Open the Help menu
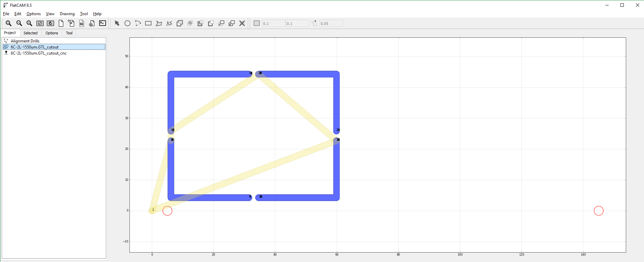Viewport: 644px width, 262px height. [97, 14]
